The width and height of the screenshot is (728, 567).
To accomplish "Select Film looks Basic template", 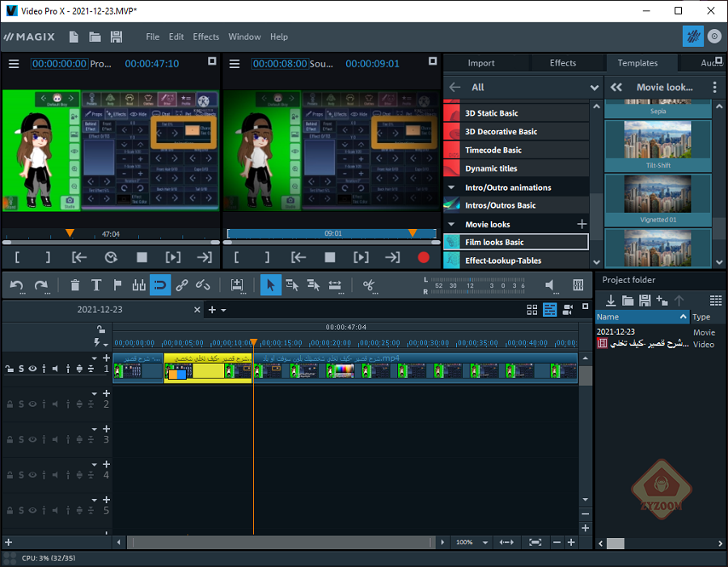I will [516, 242].
